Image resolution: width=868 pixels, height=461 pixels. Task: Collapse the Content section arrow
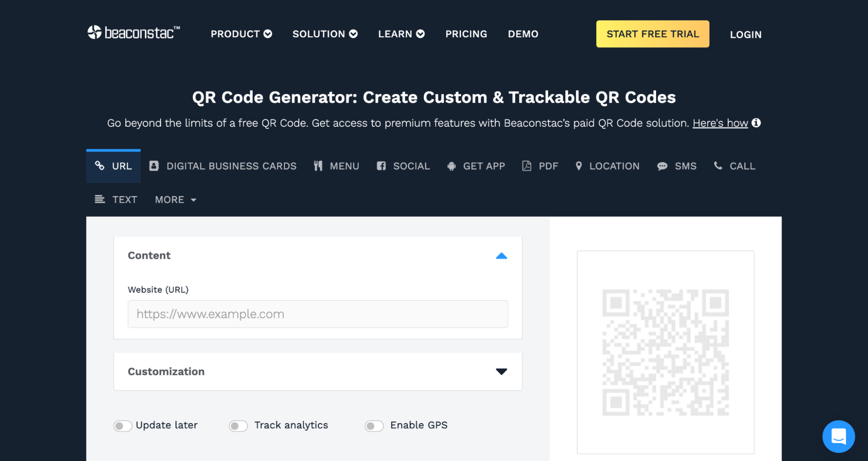tap(502, 256)
